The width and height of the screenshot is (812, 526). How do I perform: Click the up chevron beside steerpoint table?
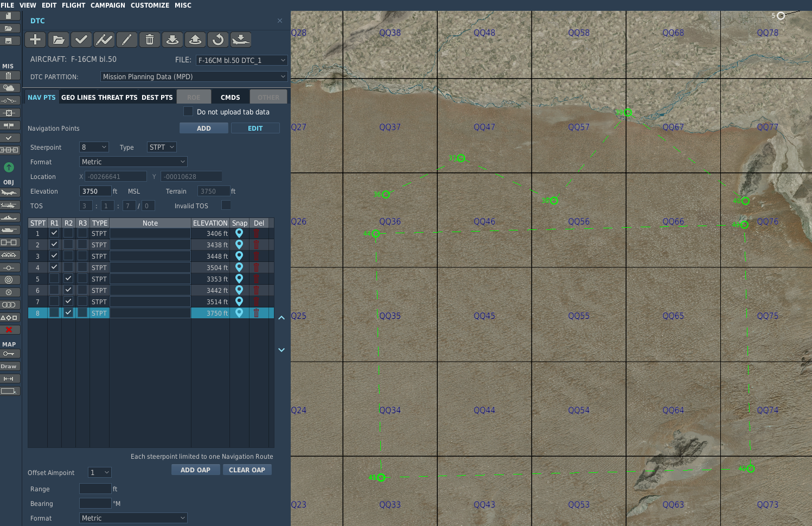(282, 318)
